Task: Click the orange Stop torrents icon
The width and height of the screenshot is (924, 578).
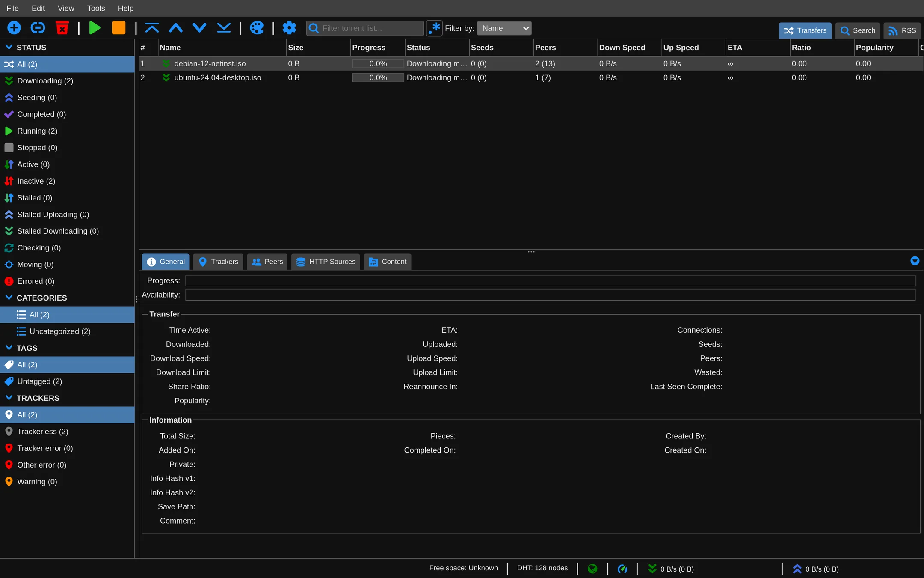Action: [x=118, y=28]
